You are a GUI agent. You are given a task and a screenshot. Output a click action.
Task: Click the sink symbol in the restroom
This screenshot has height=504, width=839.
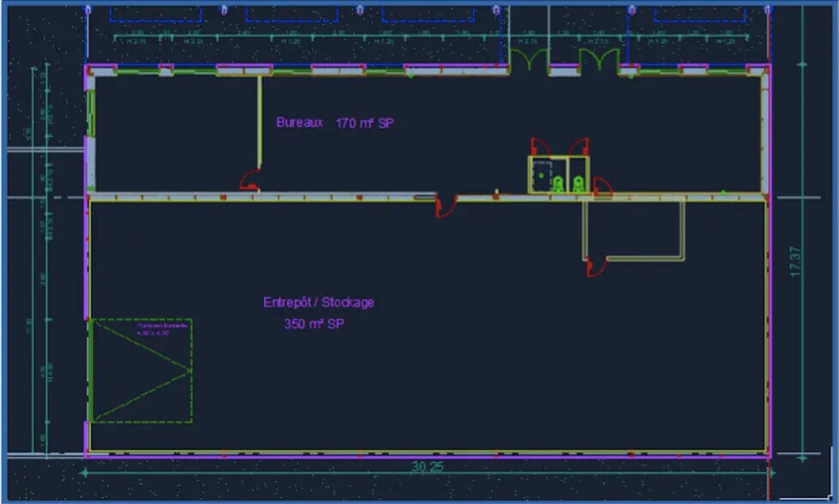pos(542,175)
